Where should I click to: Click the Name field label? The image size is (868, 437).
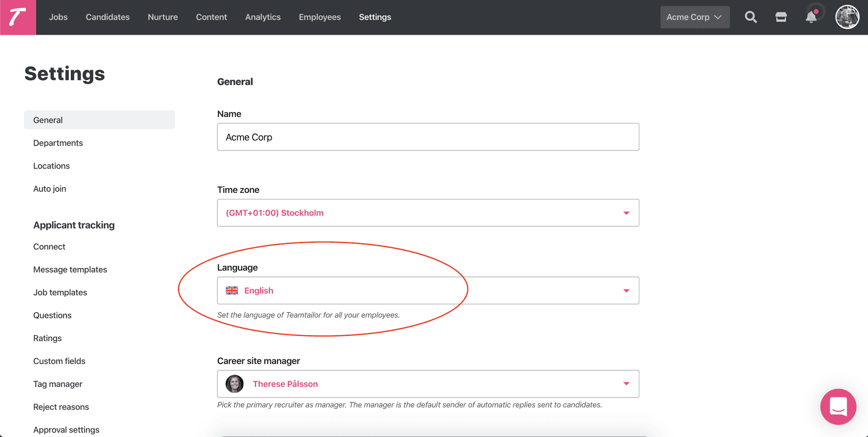229,114
